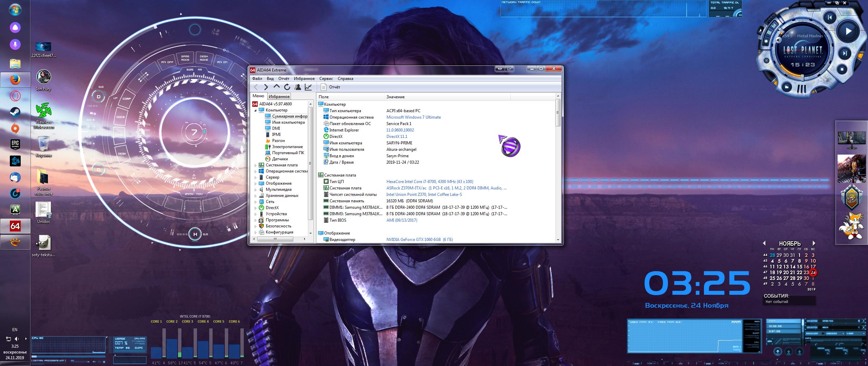Launch Firefox from the taskbar
Viewport: 868px width, 366px height.
pos(15,80)
